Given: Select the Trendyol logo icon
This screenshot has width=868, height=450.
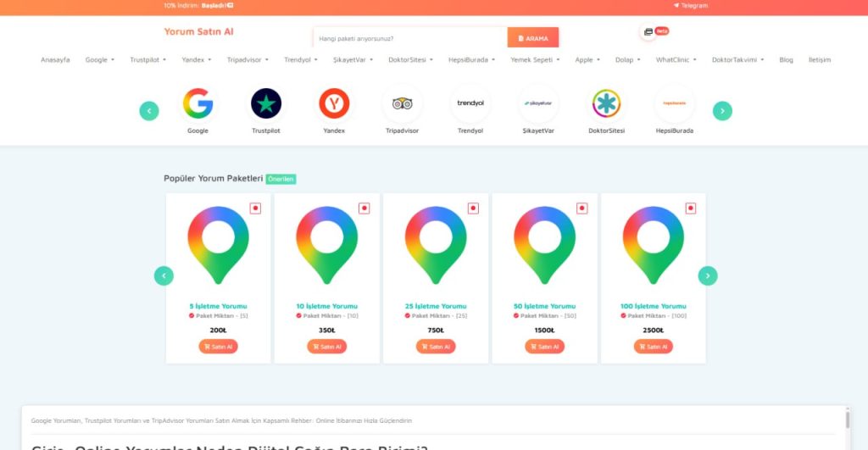Looking at the screenshot, I should point(470,103).
